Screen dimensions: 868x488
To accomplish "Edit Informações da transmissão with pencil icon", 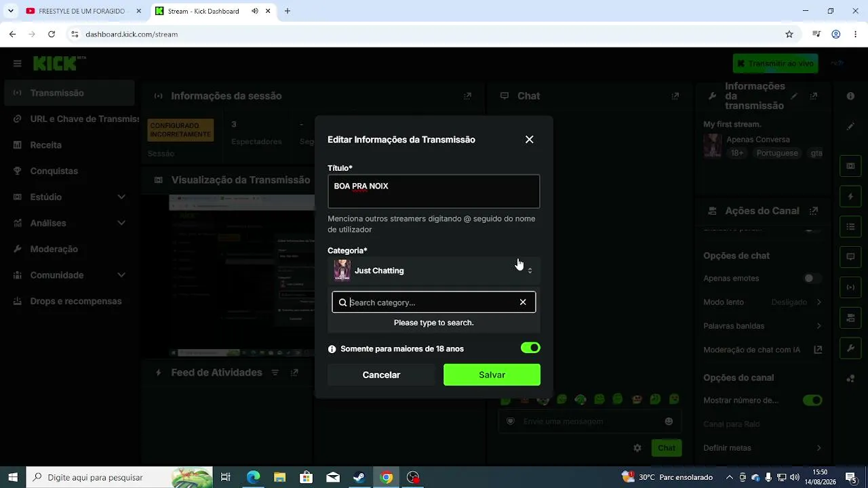I will (794, 96).
